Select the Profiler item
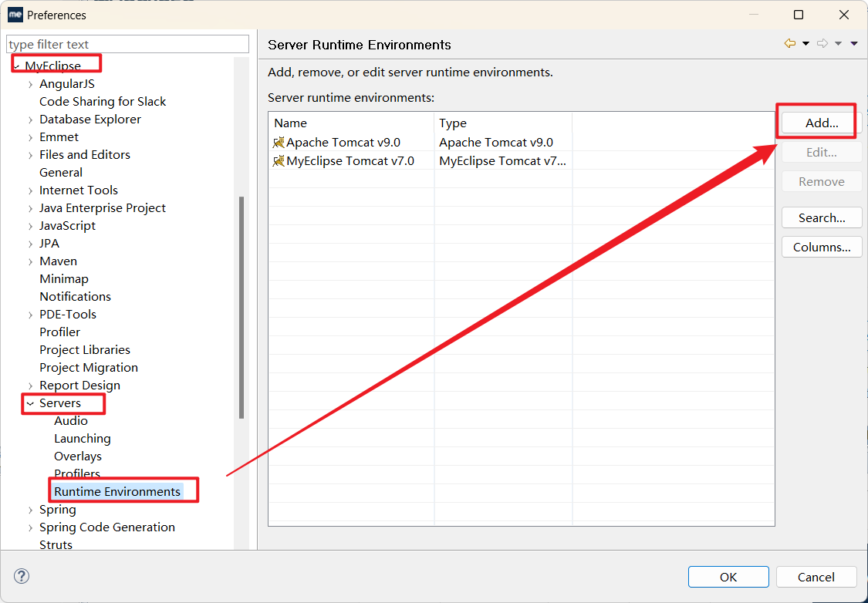The height and width of the screenshot is (603, 868). tap(59, 332)
